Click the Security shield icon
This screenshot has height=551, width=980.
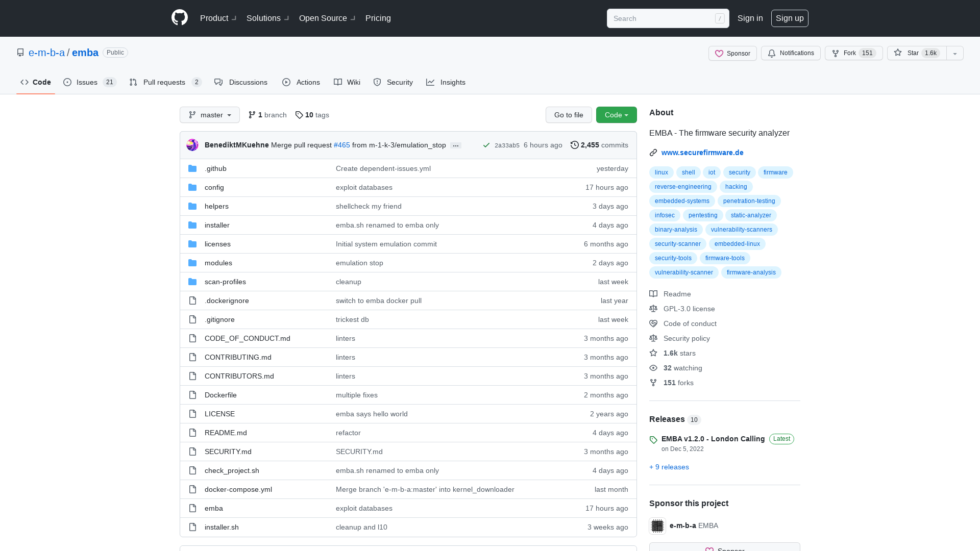377,82
